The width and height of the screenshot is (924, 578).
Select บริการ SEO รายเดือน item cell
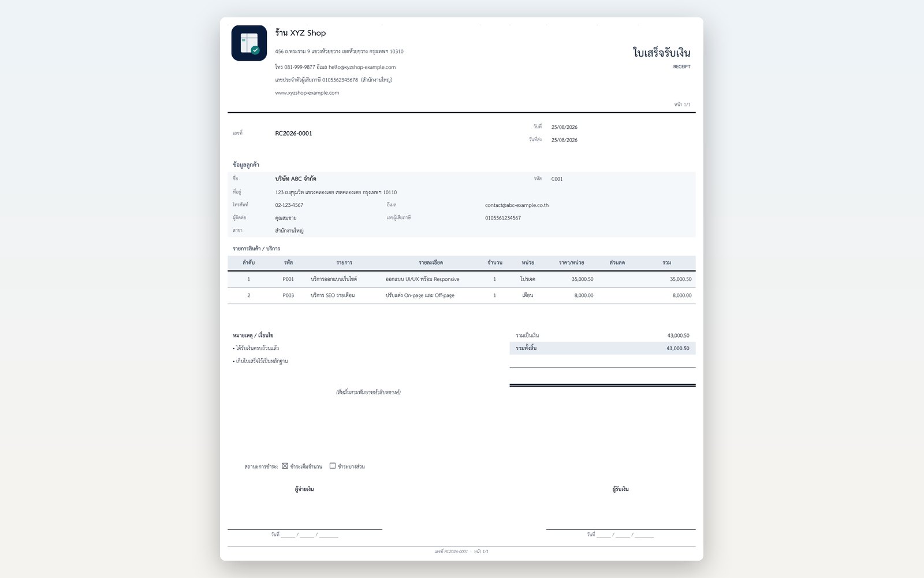(x=333, y=295)
